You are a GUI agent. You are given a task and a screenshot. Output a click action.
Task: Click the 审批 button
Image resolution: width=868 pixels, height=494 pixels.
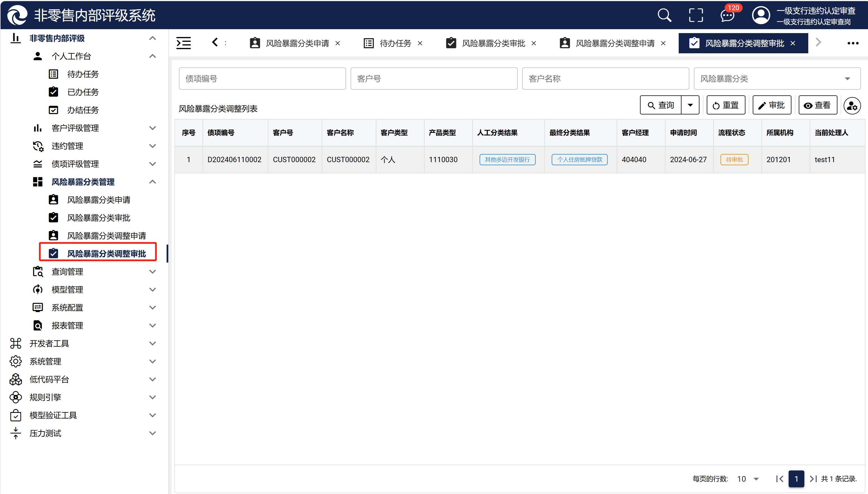click(772, 105)
